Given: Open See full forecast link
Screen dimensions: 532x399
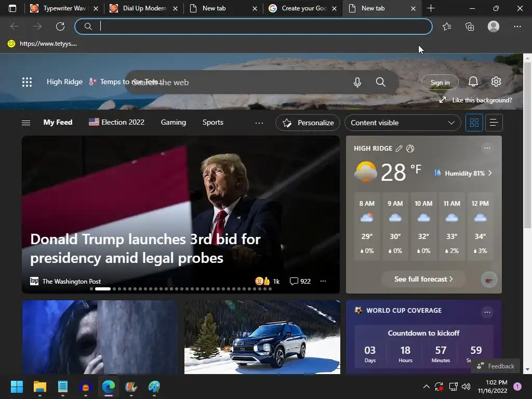Looking at the screenshot, I should [423, 279].
